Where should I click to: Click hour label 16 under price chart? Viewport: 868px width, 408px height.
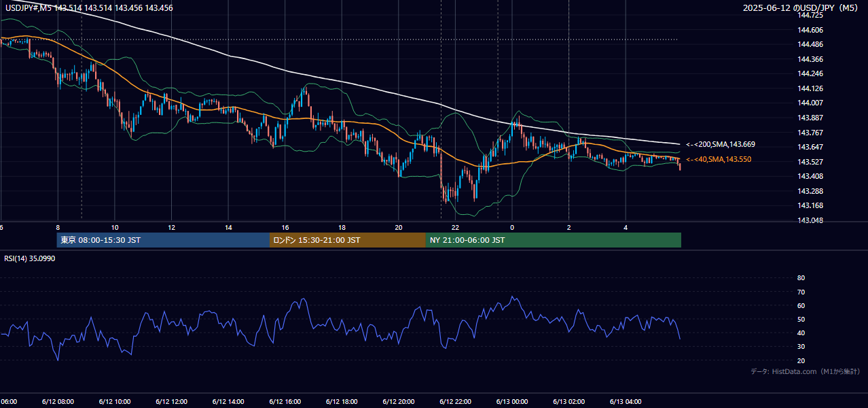[285, 228]
